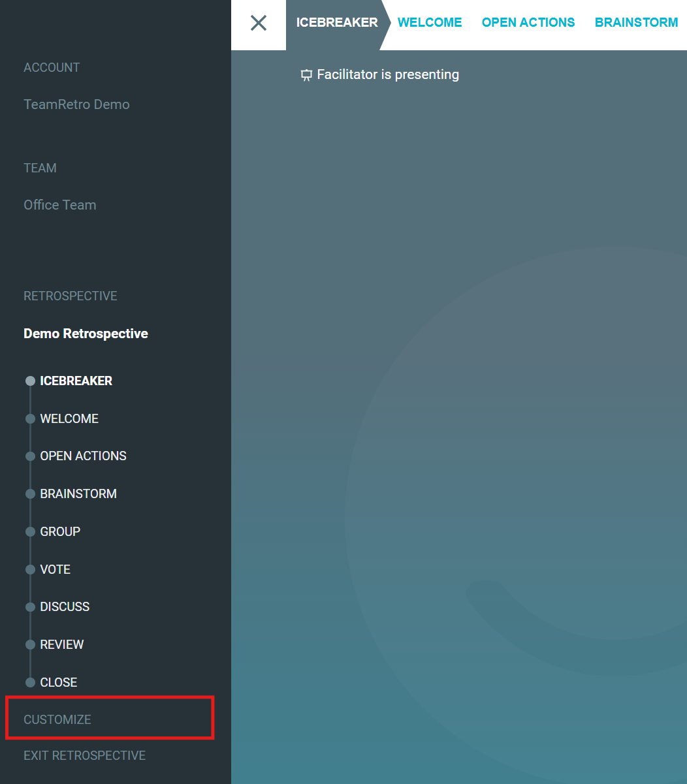Click the 'Facilitator is presenting' status text
Viewport: 687px width, 784px height.
tap(388, 74)
